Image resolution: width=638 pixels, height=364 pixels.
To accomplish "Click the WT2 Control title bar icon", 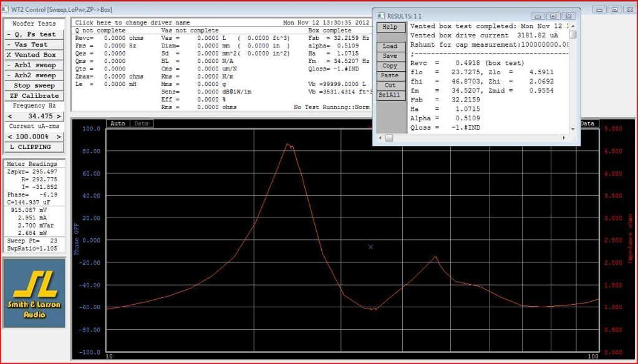I will [6, 10].
